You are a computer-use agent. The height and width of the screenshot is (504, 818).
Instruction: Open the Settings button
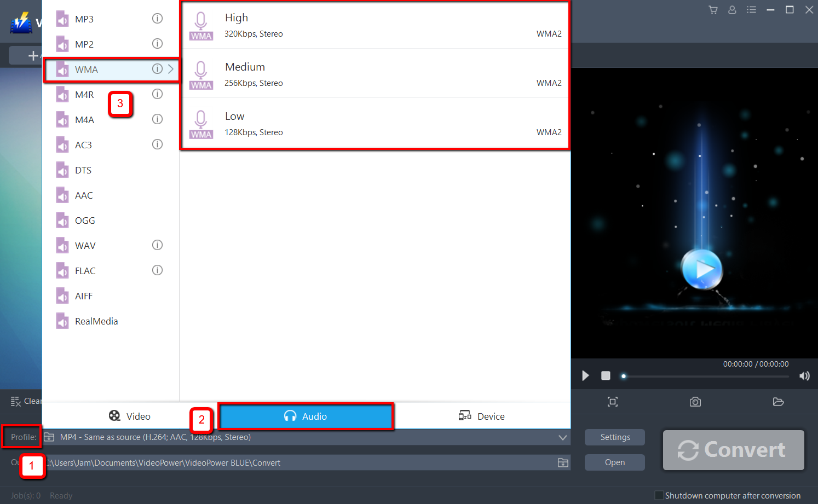coord(614,437)
